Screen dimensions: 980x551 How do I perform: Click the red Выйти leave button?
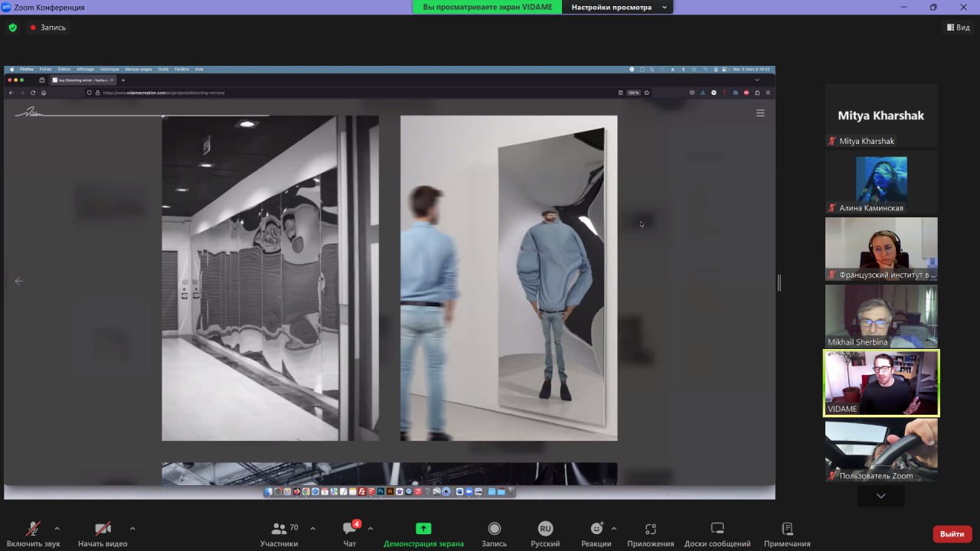952,533
